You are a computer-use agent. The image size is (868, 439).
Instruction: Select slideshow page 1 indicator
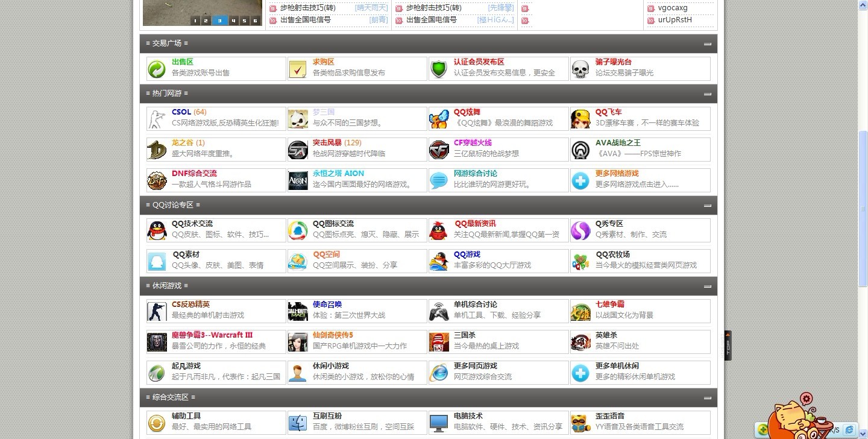(x=195, y=21)
